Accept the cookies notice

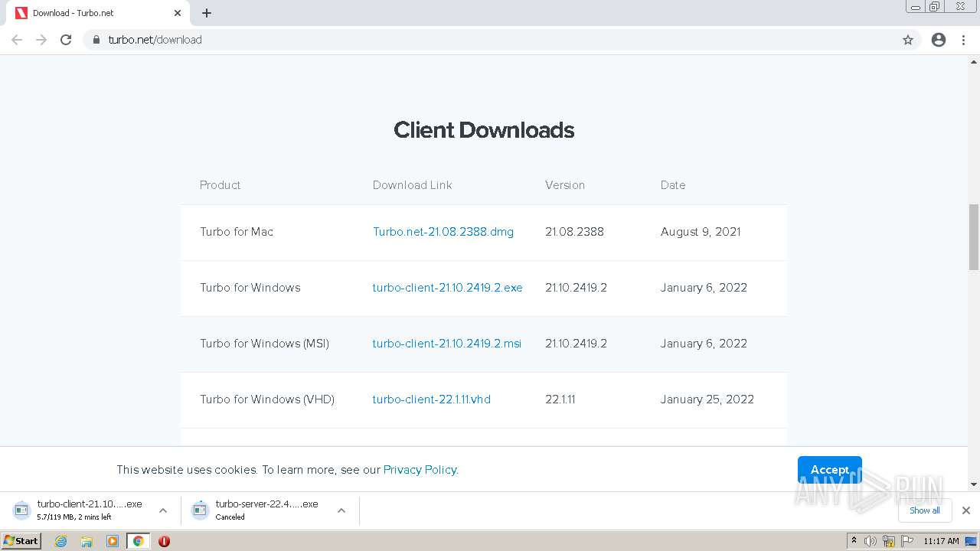tap(829, 470)
